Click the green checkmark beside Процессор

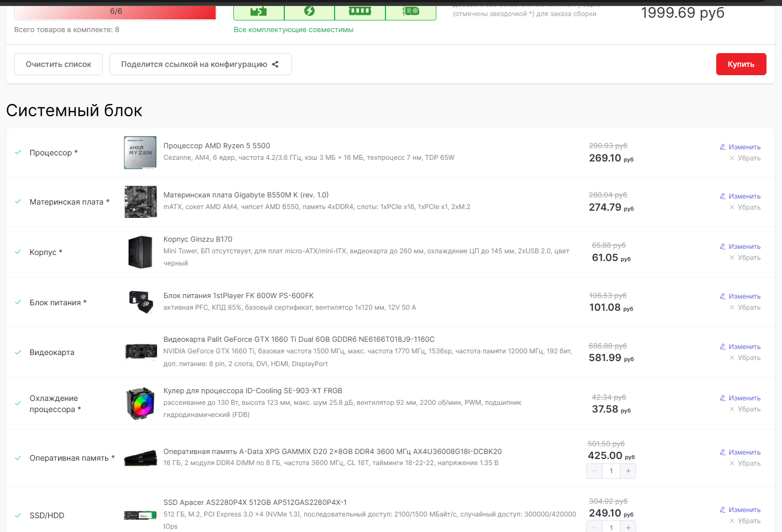click(18, 152)
